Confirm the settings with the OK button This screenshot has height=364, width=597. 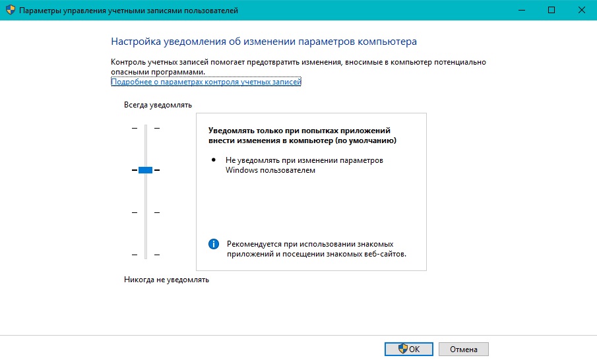(x=408, y=349)
